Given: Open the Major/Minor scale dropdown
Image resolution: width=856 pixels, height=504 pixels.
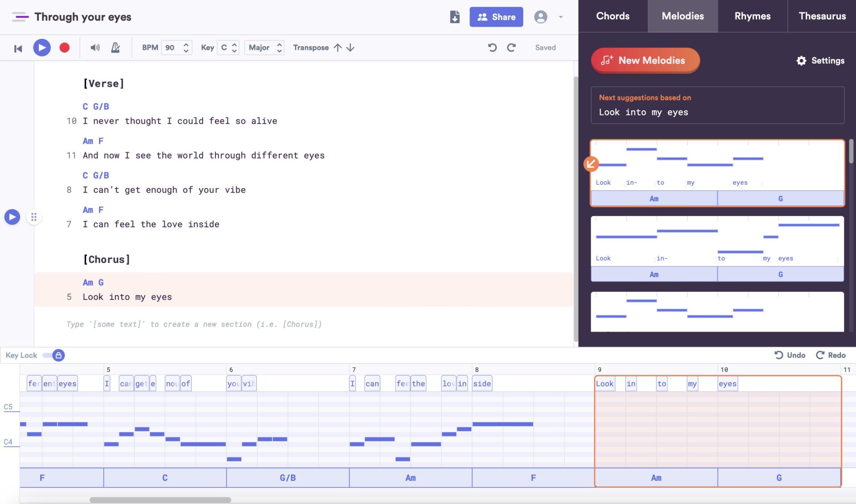Looking at the screenshot, I should coord(264,47).
